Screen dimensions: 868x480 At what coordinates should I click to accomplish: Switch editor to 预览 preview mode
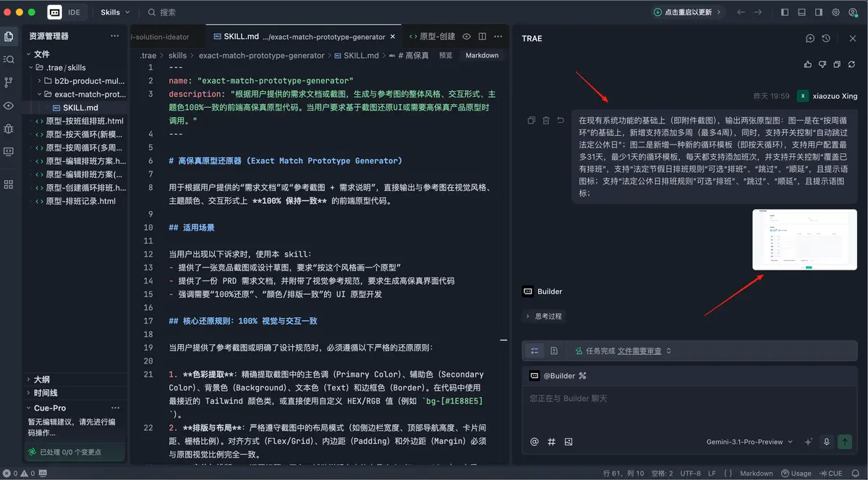point(446,56)
